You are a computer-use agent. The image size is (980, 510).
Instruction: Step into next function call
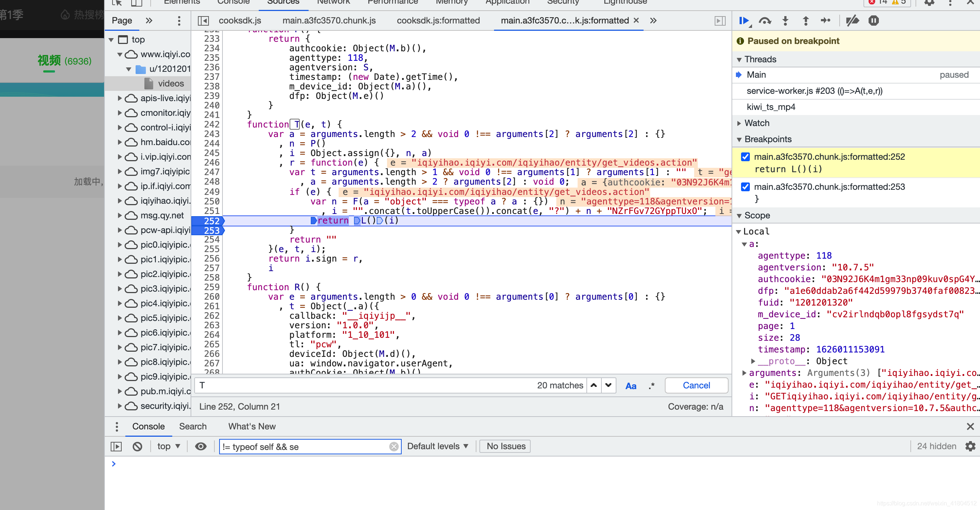click(x=785, y=21)
